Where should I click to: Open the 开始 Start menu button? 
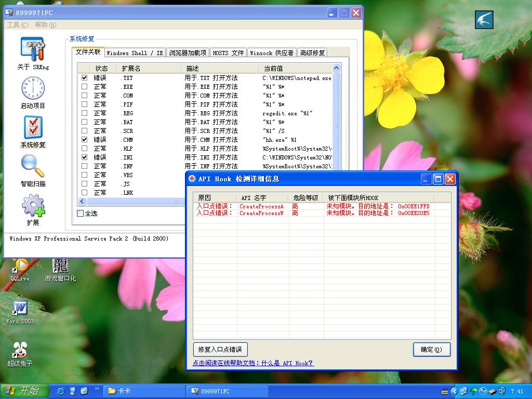point(24,391)
